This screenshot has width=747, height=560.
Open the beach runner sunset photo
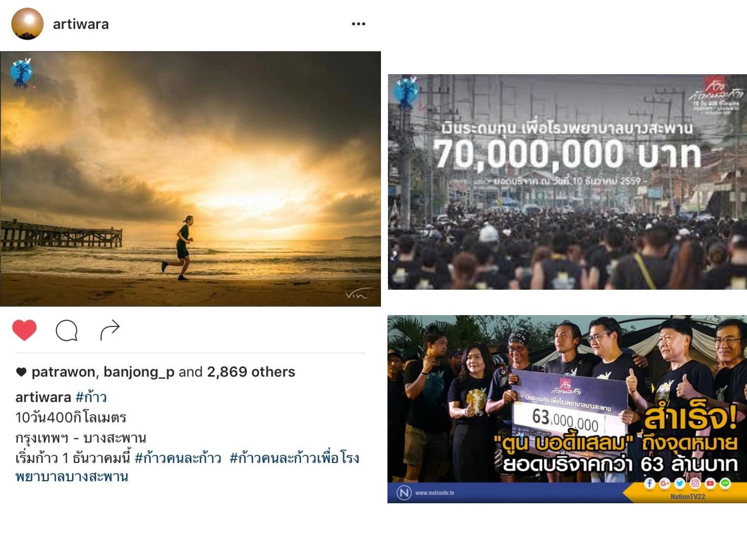190,179
